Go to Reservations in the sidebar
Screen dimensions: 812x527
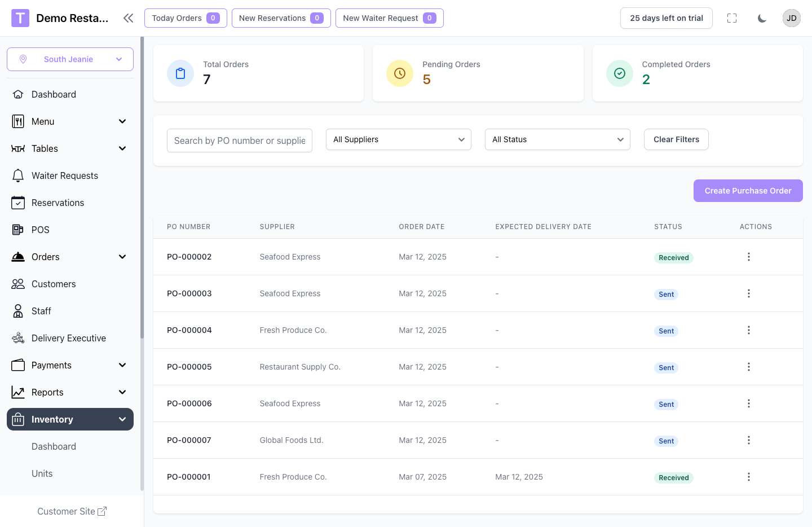coord(58,203)
